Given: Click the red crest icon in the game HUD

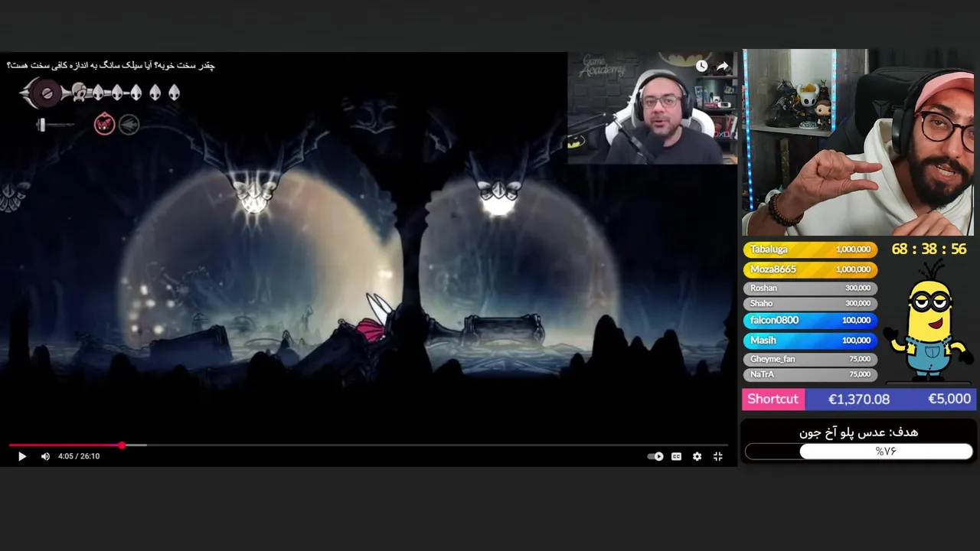Looking at the screenshot, I should (x=104, y=124).
